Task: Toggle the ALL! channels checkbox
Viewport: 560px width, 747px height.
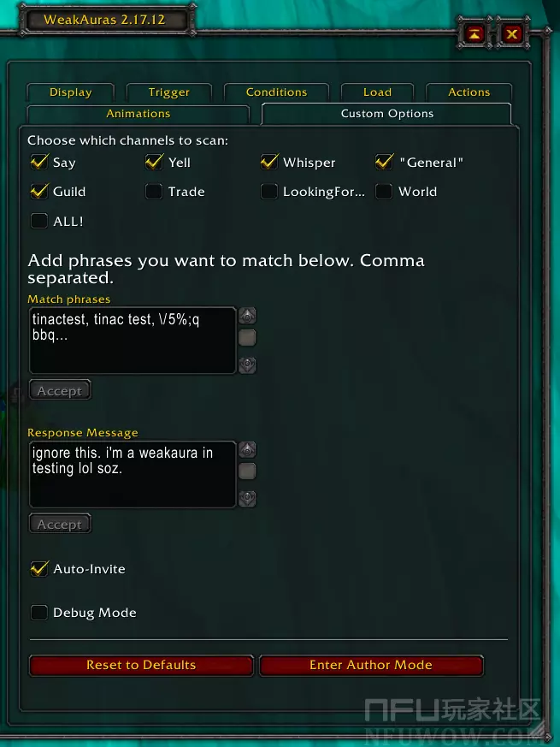Action: click(x=39, y=221)
